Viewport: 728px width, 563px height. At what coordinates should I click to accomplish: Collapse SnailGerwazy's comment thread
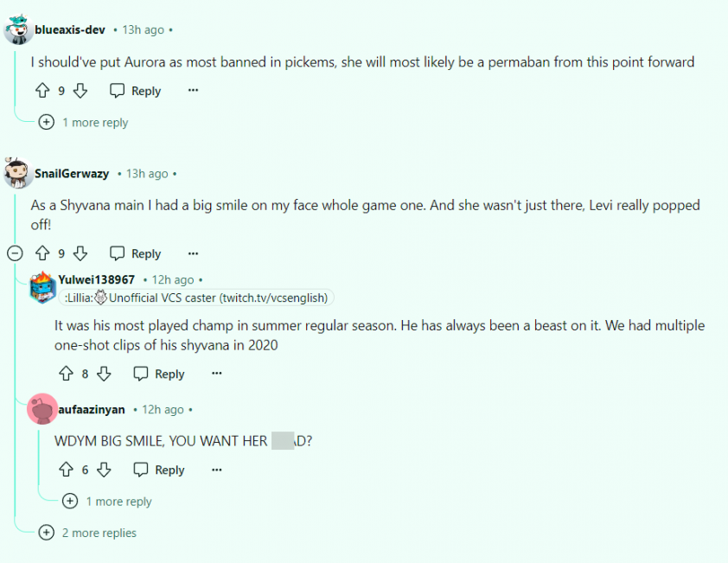(15, 253)
